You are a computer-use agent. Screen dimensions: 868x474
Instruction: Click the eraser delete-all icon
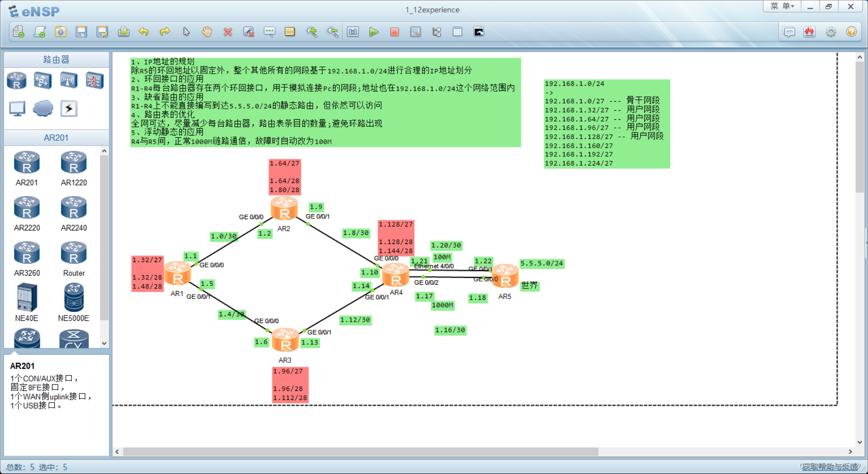[x=249, y=32]
